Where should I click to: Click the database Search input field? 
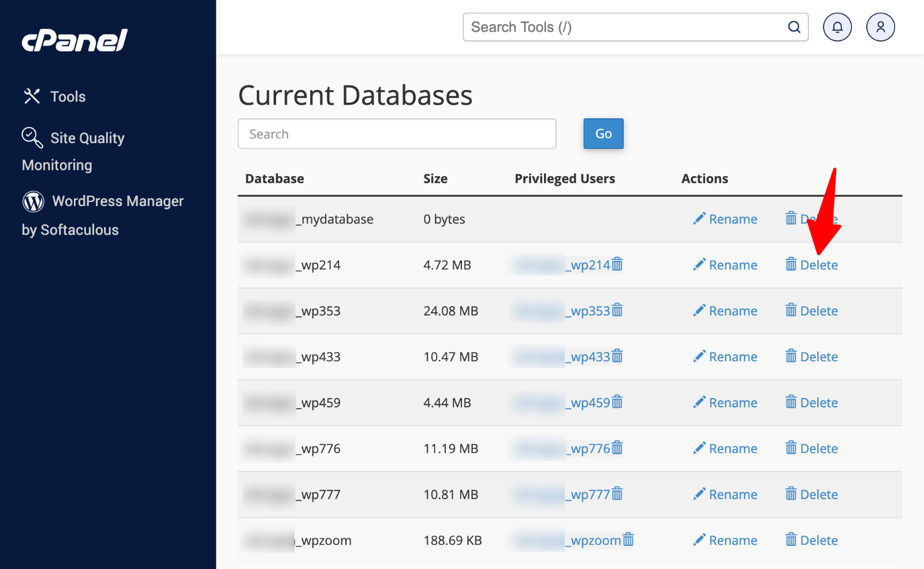point(397,133)
